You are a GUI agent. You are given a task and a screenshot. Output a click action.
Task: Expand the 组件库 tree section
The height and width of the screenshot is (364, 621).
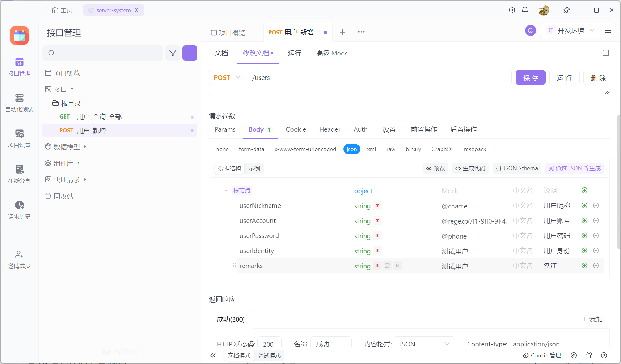coord(78,163)
